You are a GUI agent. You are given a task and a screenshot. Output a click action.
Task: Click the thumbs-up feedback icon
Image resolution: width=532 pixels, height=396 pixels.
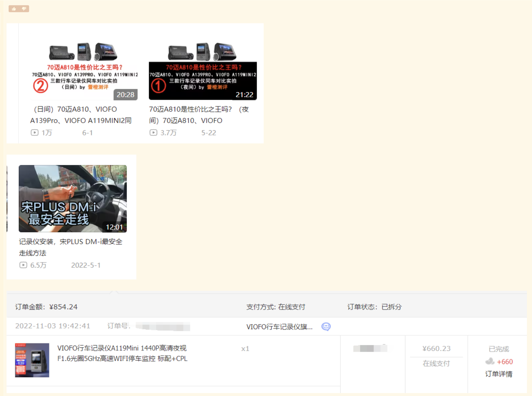(x=14, y=8)
